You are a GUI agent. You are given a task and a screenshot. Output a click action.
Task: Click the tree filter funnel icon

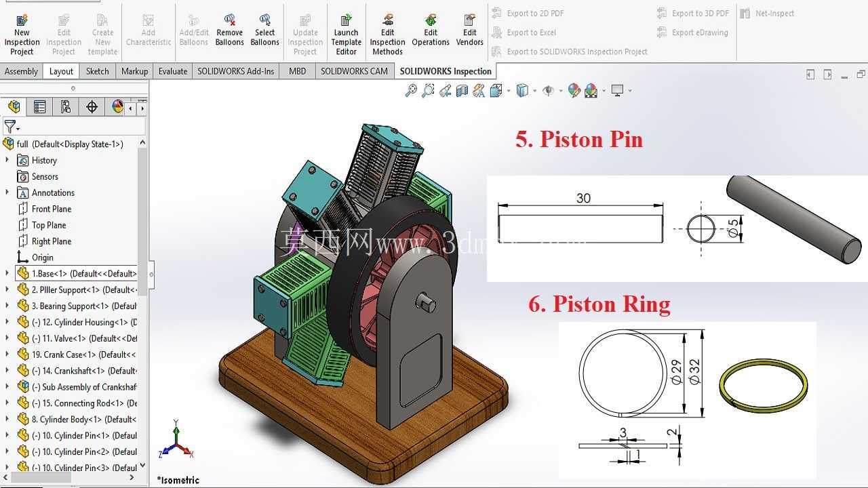[10, 127]
